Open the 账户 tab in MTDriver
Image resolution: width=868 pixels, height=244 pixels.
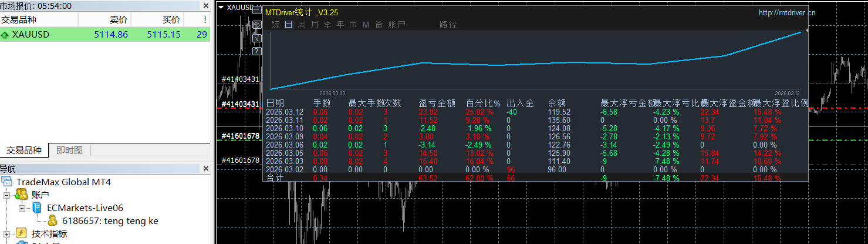397,25
